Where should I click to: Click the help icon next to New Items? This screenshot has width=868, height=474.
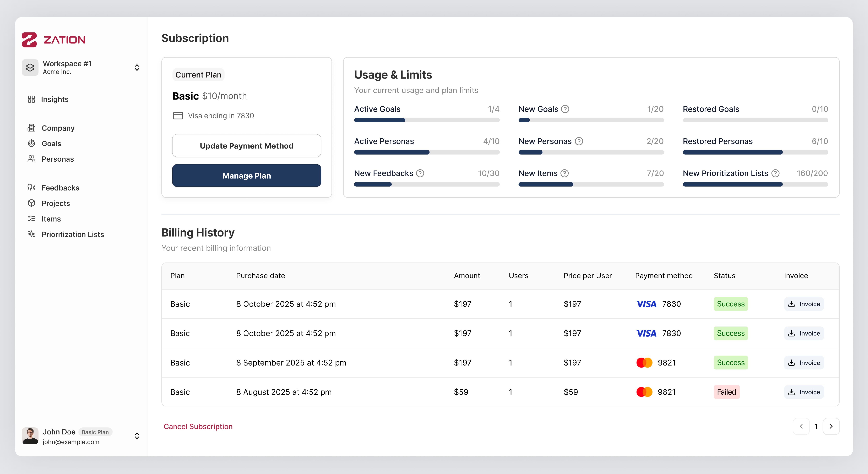[x=564, y=173]
